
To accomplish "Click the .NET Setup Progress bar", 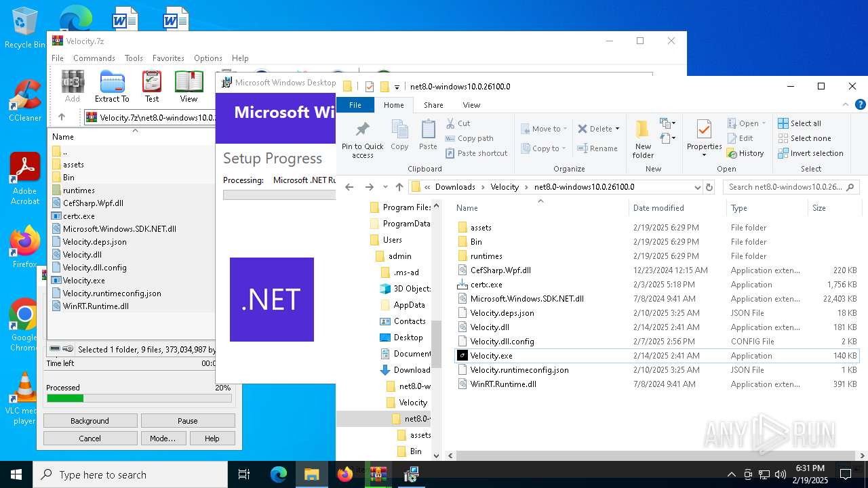I will pyautogui.click(x=279, y=195).
